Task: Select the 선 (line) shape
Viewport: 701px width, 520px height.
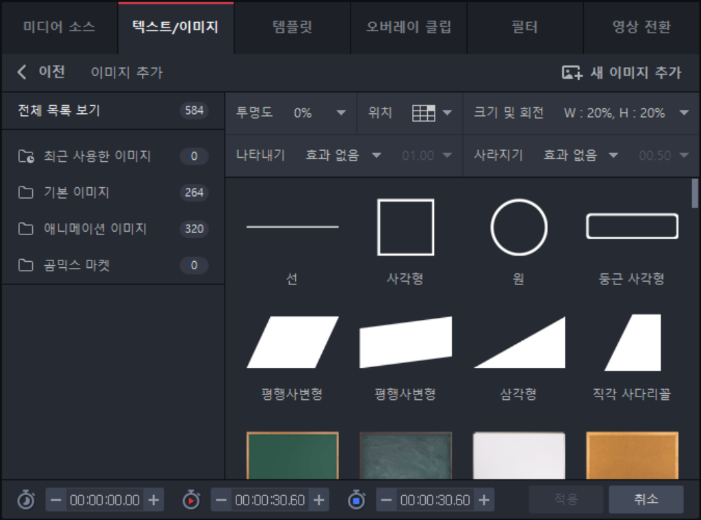Action: point(292,228)
